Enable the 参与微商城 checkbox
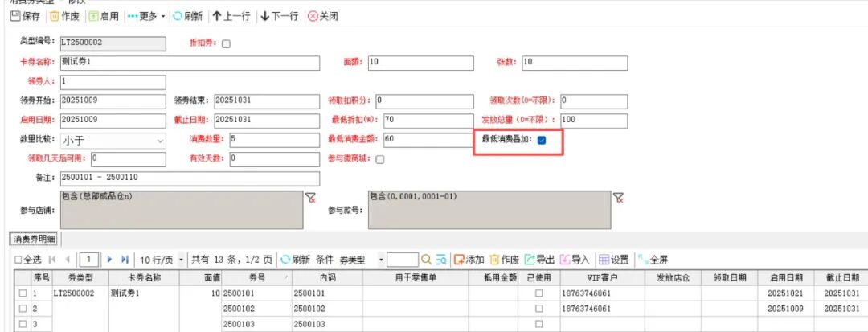This screenshot has width=868, height=332. click(380, 160)
